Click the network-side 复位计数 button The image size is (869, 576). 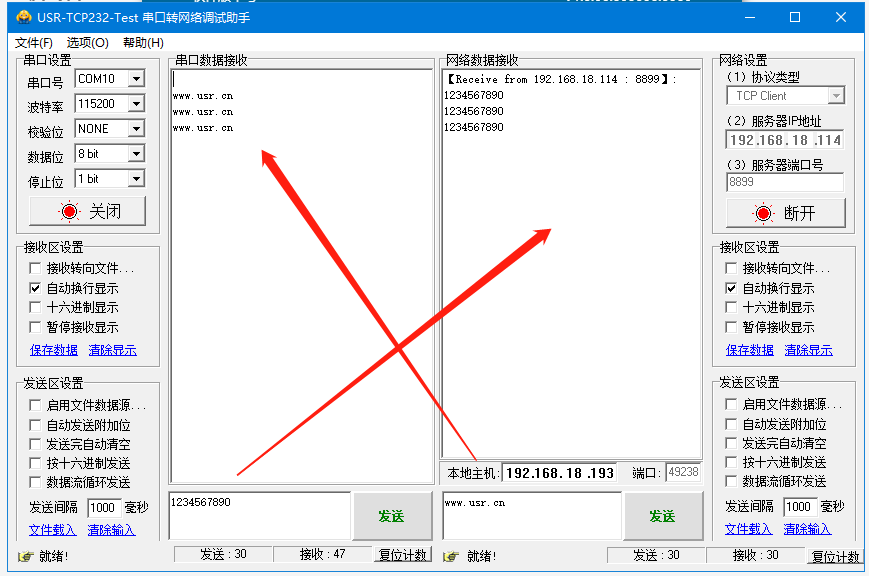pos(834,556)
